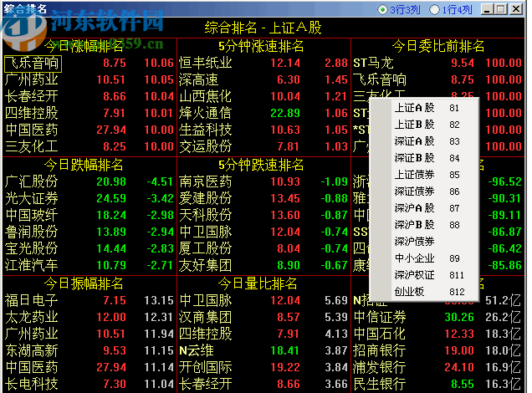Choose 深沪权证 menu entry

coord(424,274)
